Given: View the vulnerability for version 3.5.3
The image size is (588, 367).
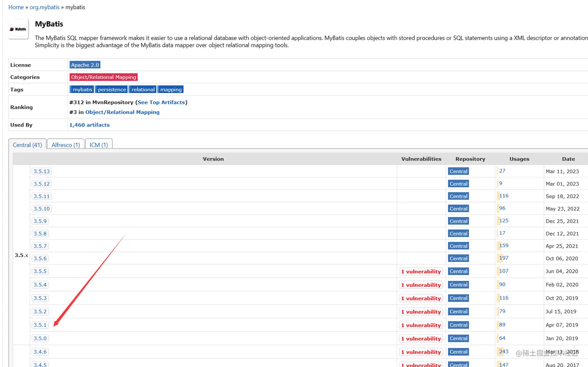Looking at the screenshot, I should [x=421, y=299].
